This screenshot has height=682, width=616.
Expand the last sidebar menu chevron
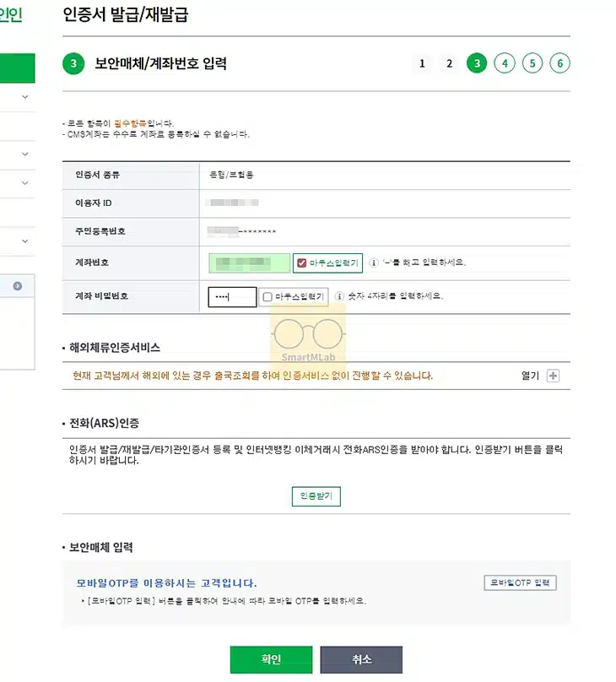[x=24, y=241]
